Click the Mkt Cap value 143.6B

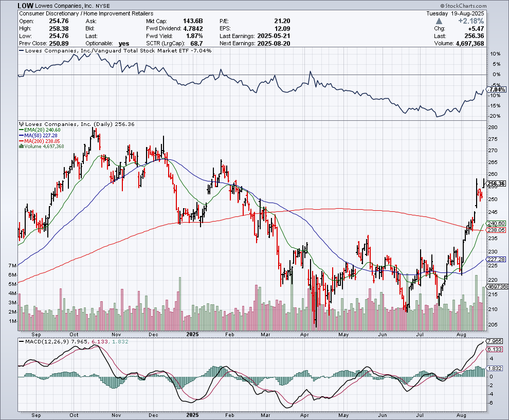(193, 21)
